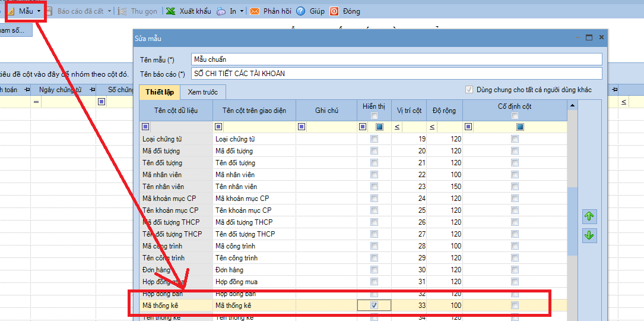
Task: Click the Phản hồi envelope icon
Action: click(255, 11)
